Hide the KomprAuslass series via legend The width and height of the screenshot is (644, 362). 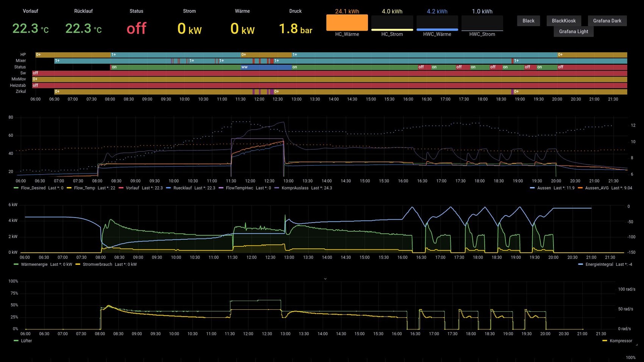(x=295, y=188)
